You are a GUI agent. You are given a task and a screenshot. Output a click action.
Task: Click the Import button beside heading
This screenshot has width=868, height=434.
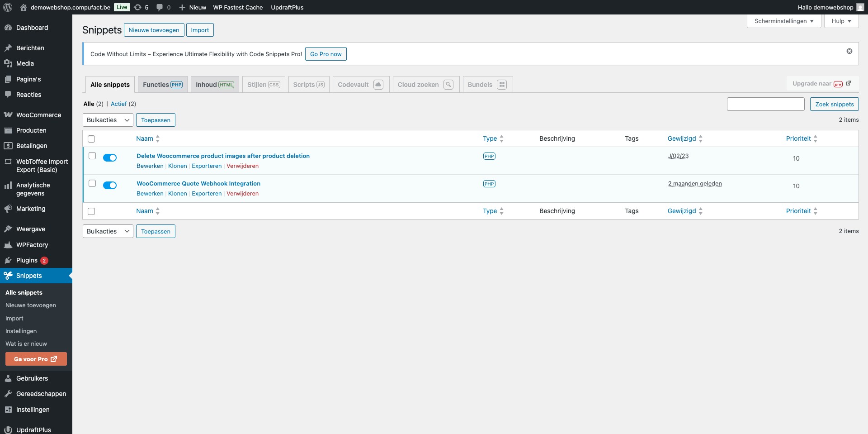200,30
